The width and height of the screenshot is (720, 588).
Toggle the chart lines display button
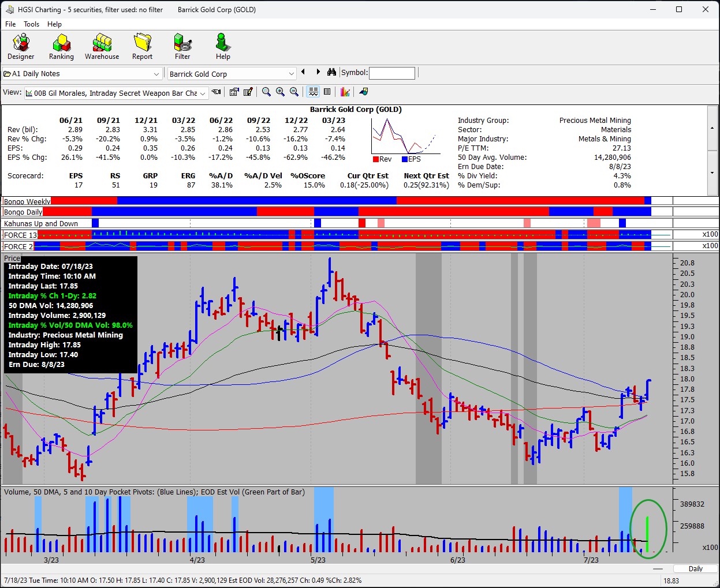point(313,92)
